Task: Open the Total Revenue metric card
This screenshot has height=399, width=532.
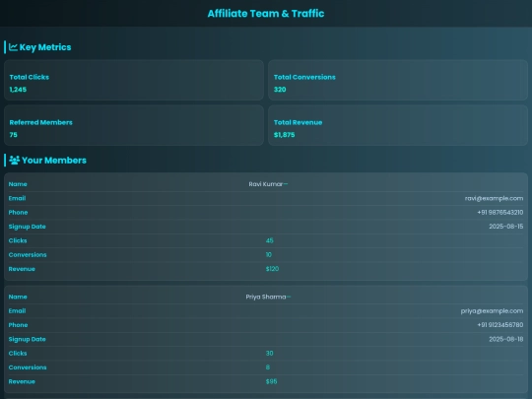Action: click(x=398, y=125)
